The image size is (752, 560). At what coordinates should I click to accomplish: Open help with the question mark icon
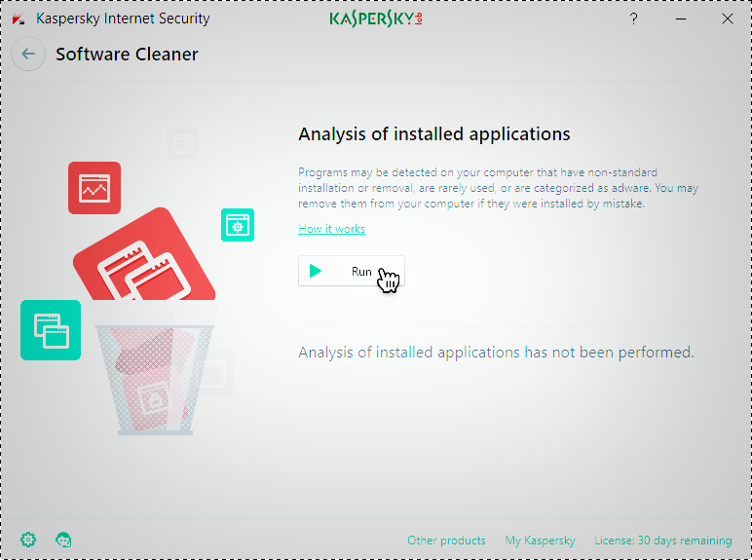coord(634,19)
